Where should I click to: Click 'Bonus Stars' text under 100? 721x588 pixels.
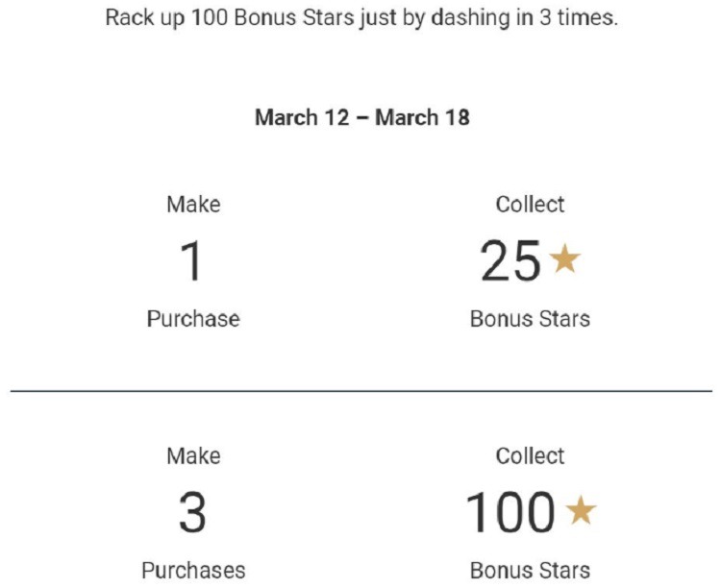coord(530,571)
